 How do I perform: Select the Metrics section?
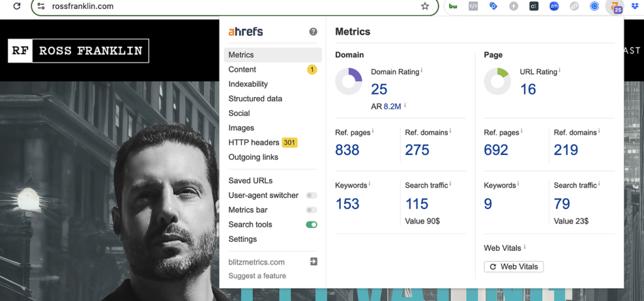coord(273,55)
